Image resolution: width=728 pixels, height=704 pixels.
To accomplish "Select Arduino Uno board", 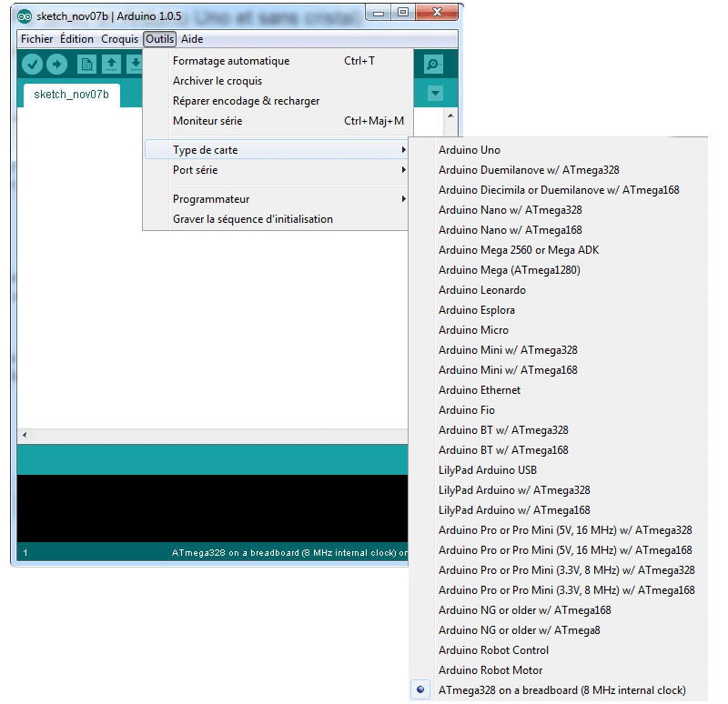I will click(559, 150).
